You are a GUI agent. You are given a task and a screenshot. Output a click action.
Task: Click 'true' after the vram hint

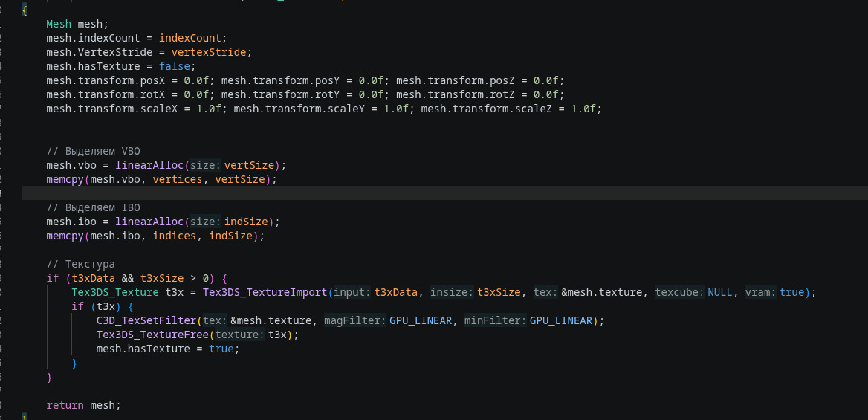(x=791, y=292)
